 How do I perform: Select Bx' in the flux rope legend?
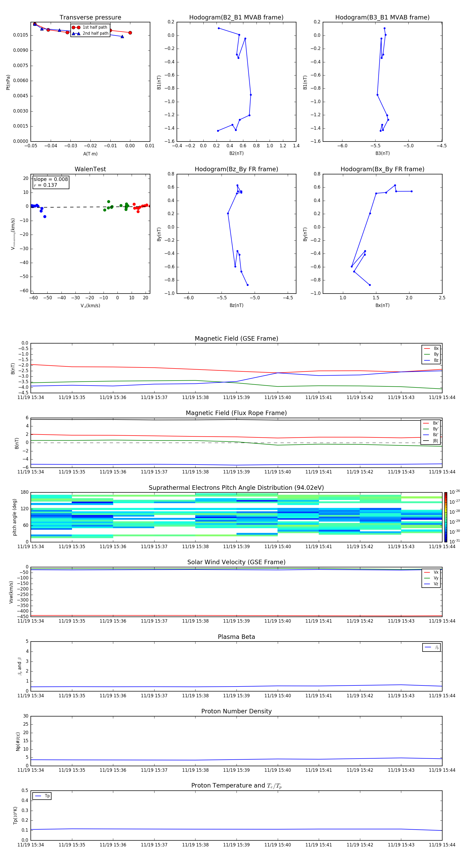click(x=431, y=423)
